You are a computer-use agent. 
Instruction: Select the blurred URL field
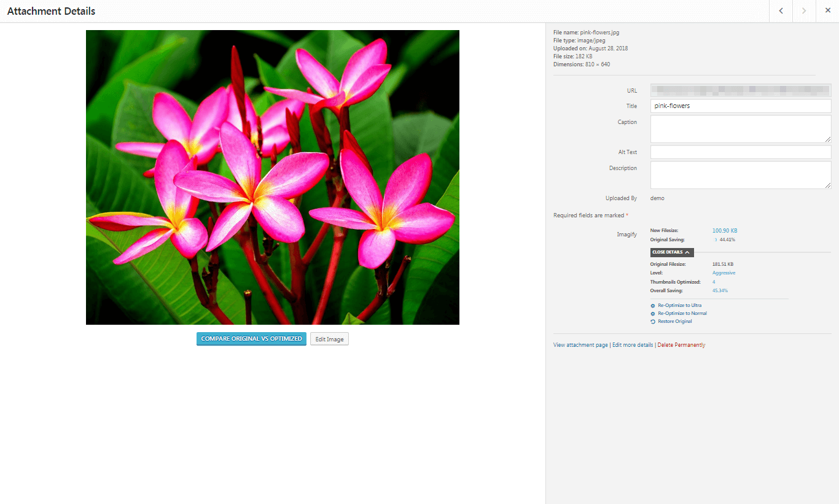(x=740, y=90)
